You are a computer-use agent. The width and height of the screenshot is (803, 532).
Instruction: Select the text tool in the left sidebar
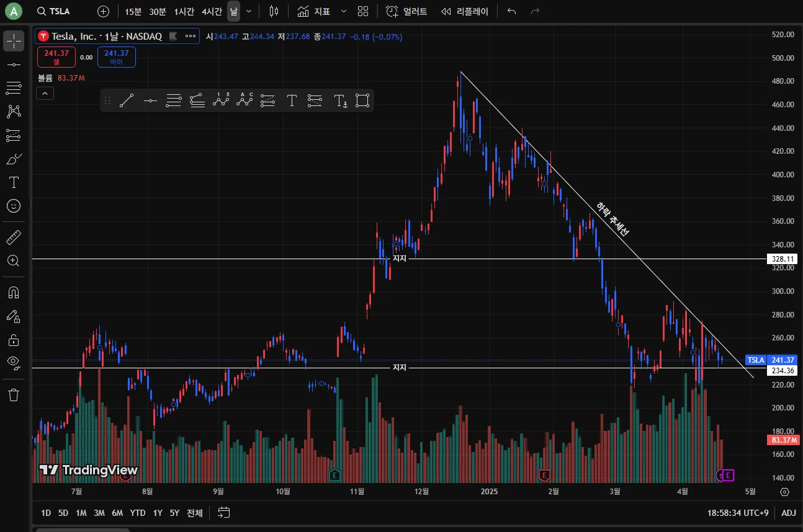pos(14,182)
